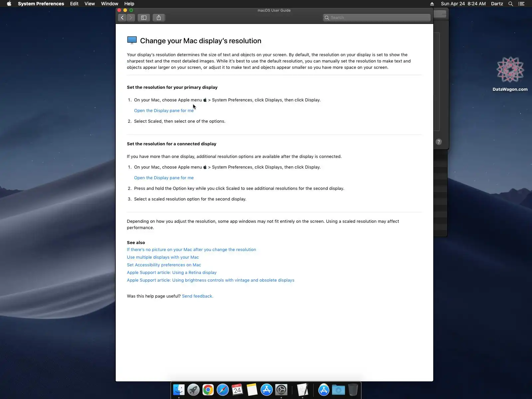Open the Help menu
The height and width of the screenshot is (399, 532).
point(129,4)
